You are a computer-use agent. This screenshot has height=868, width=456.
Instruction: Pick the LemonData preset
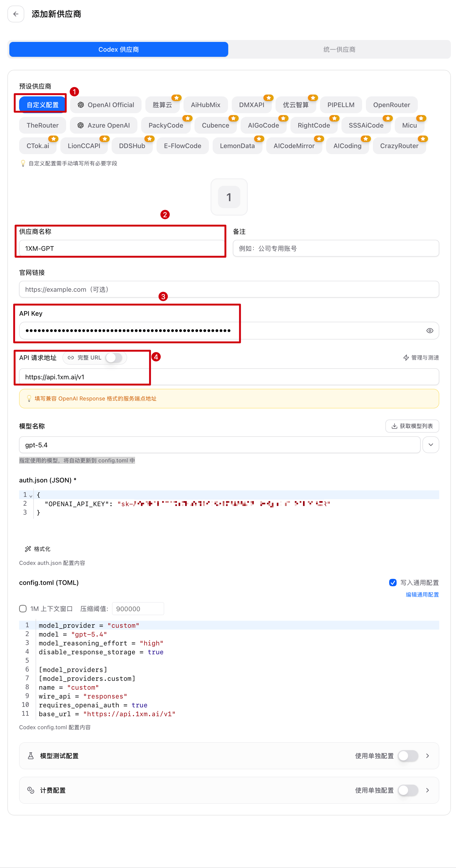tap(237, 146)
